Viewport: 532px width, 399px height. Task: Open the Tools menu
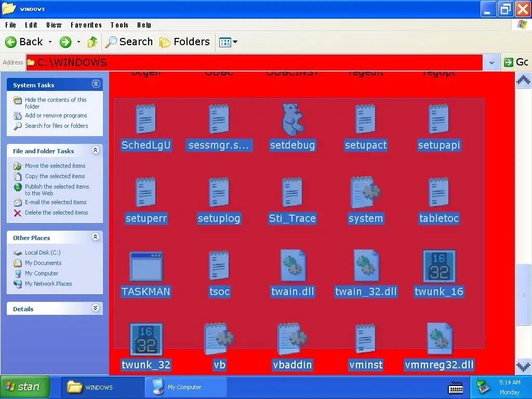119,25
